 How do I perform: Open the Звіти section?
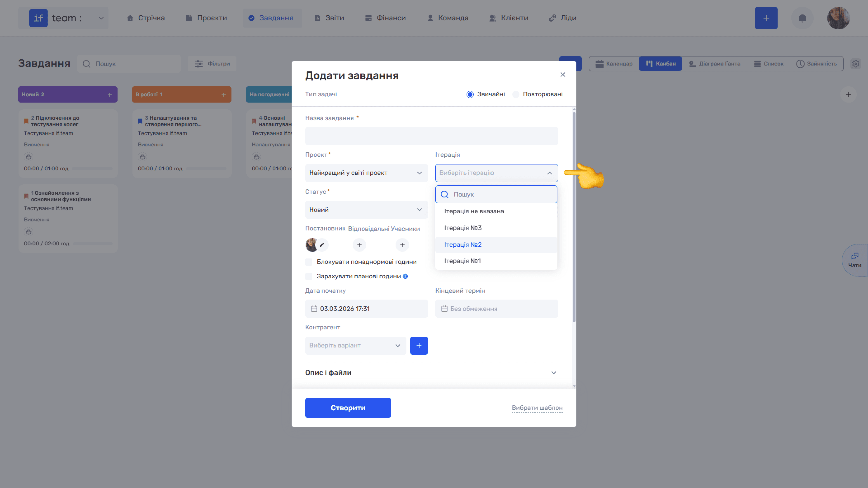click(329, 18)
